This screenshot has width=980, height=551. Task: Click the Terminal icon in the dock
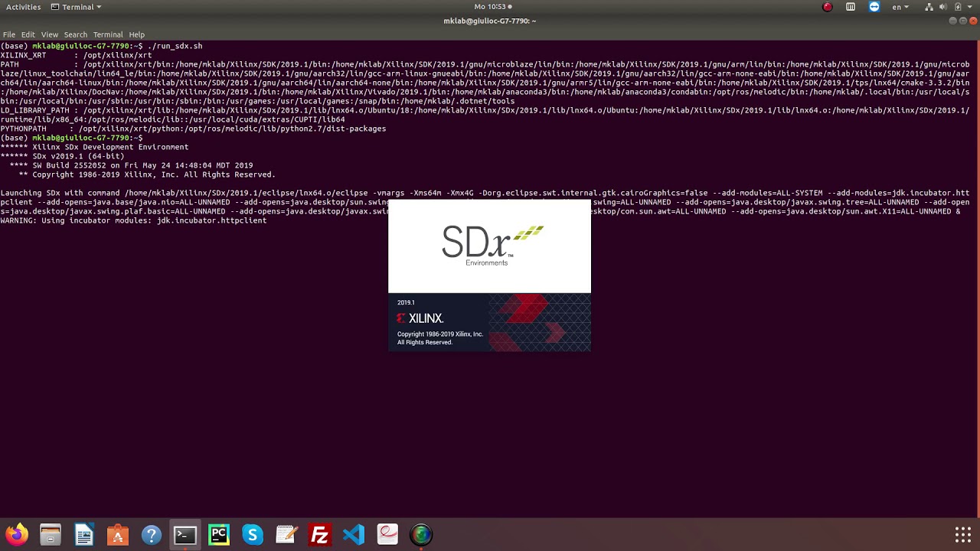coord(185,535)
